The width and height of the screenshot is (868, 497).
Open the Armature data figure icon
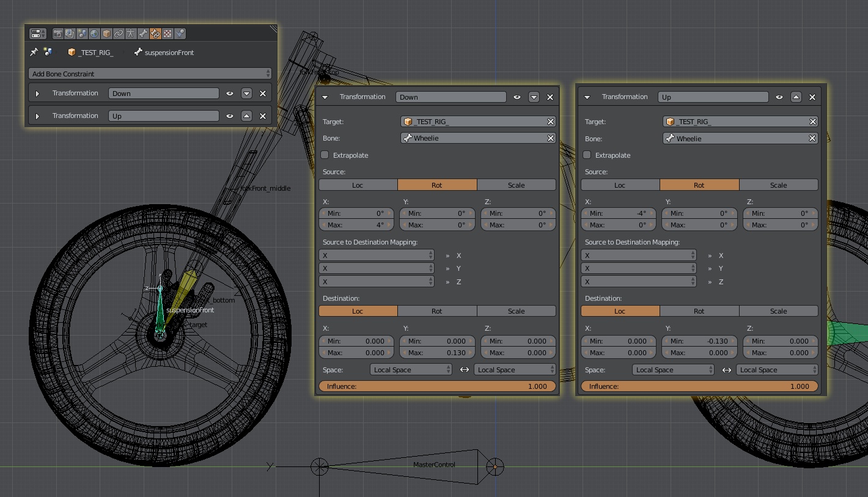click(x=131, y=34)
